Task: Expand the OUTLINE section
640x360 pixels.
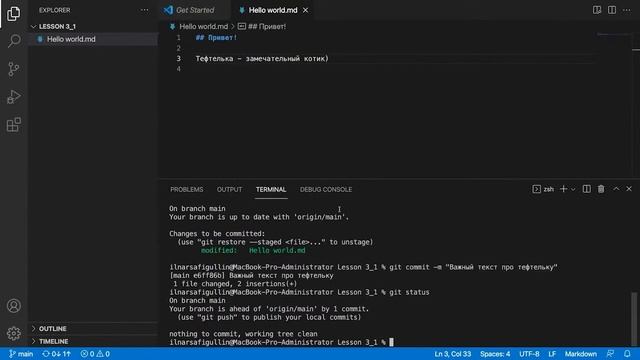Action: [93, 329]
